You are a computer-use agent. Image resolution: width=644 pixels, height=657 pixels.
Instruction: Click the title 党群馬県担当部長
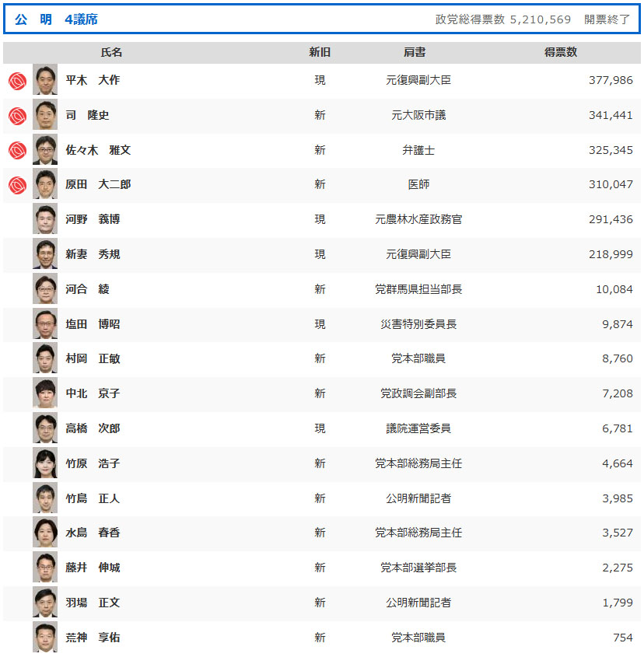pyautogui.click(x=418, y=289)
